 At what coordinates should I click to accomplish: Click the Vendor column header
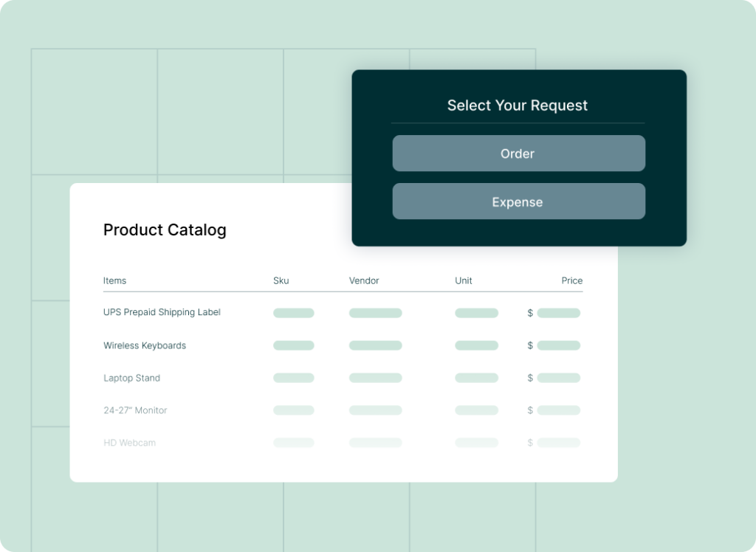click(364, 280)
